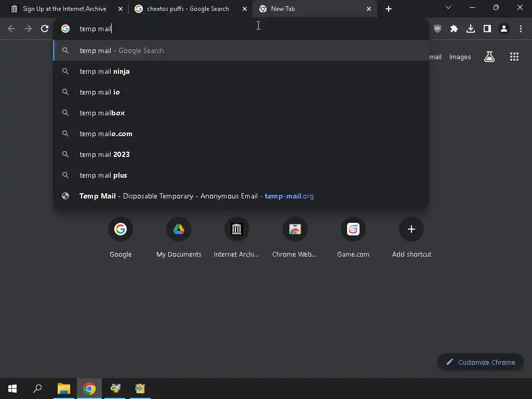Open the Windows Start menu

tap(12, 389)
